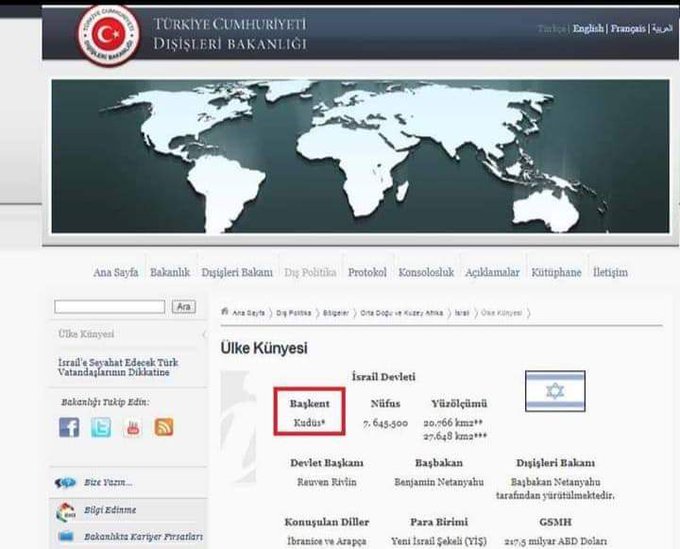
Task: Switch the site language to English
Action: (x=587, y=29)
